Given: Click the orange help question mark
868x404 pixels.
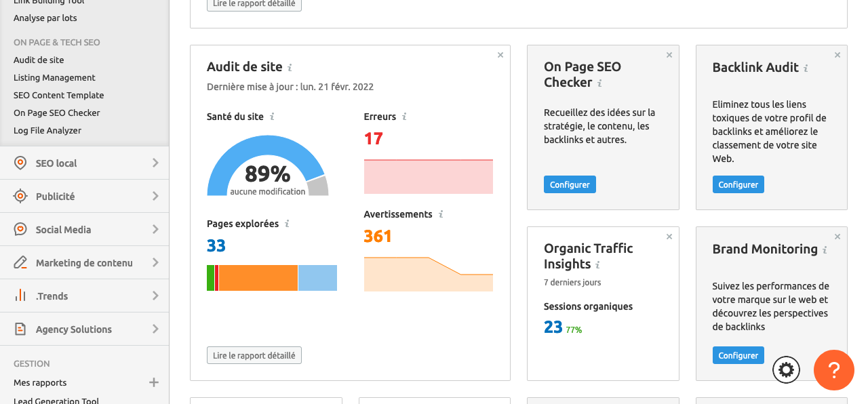Looking at the screenshot, I should [x=833, y=370].
